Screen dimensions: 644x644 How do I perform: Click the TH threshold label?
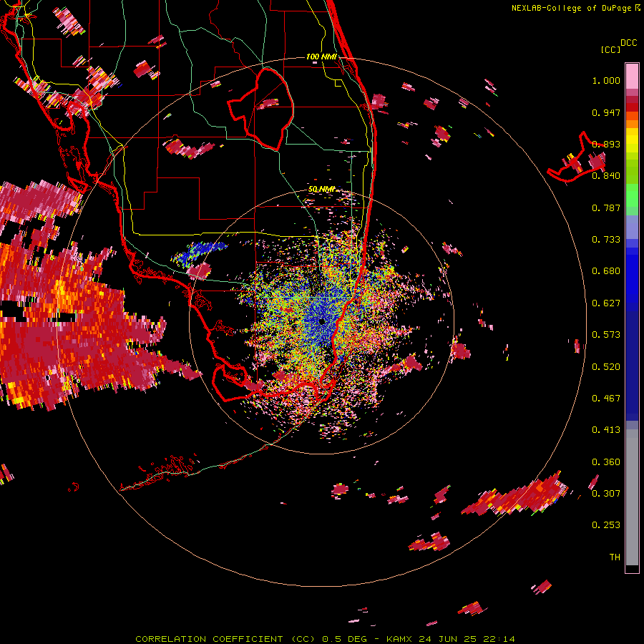(615, 557)
